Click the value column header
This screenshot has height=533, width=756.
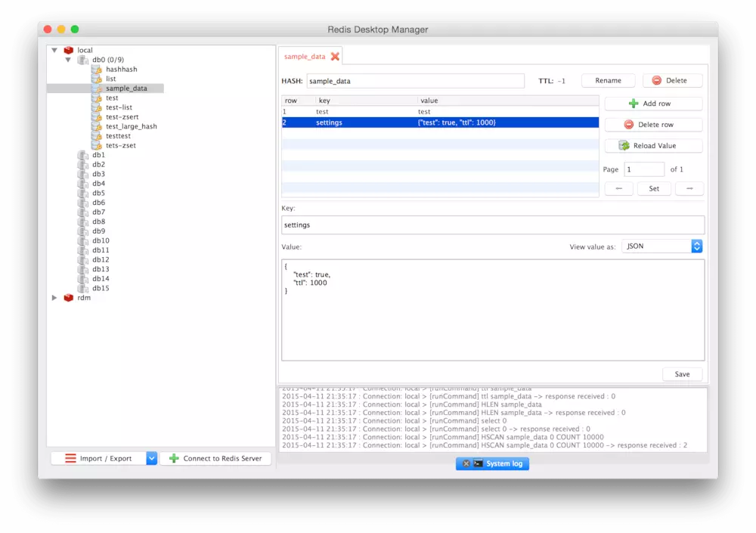coord(508,101)
